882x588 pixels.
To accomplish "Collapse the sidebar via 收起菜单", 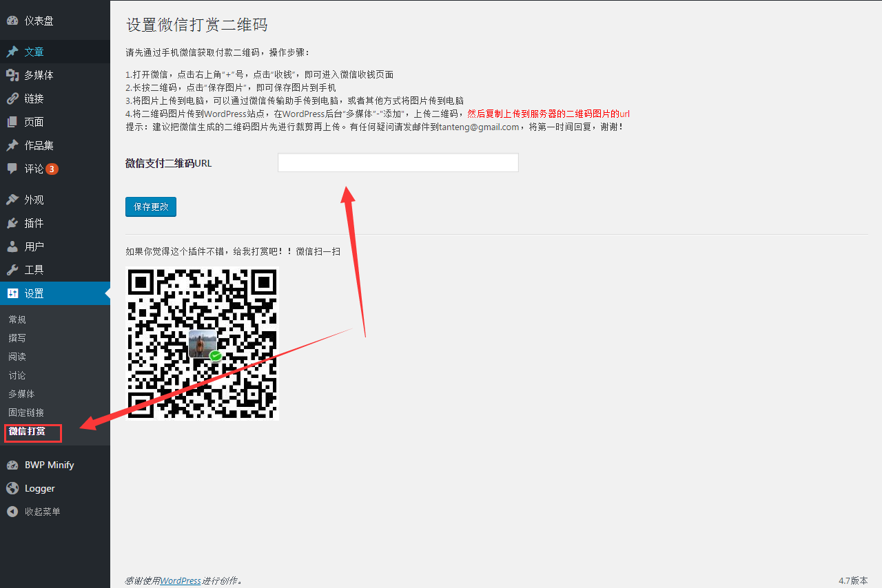I will (x=55, y=512).
